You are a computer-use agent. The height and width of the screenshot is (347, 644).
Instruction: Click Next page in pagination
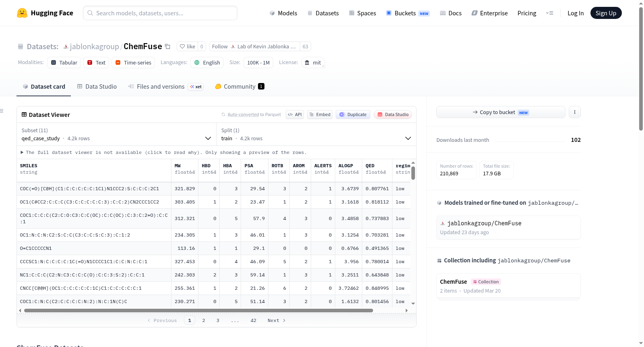coord(277,320)
